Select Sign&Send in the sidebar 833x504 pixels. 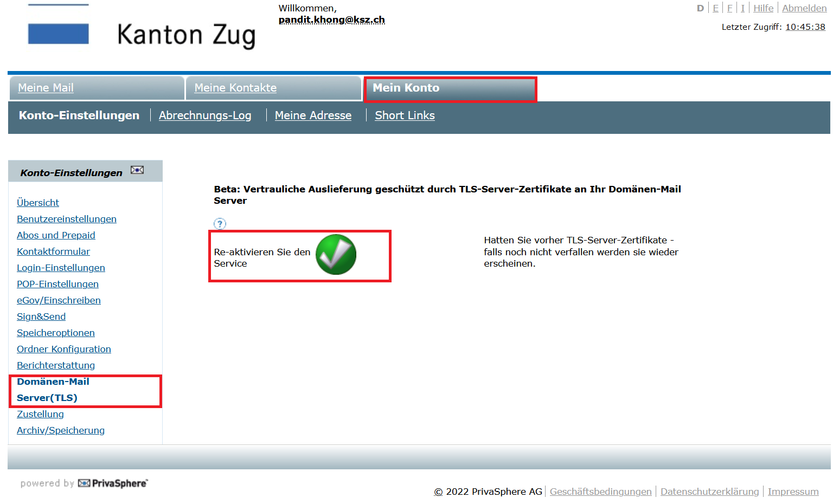41,316
